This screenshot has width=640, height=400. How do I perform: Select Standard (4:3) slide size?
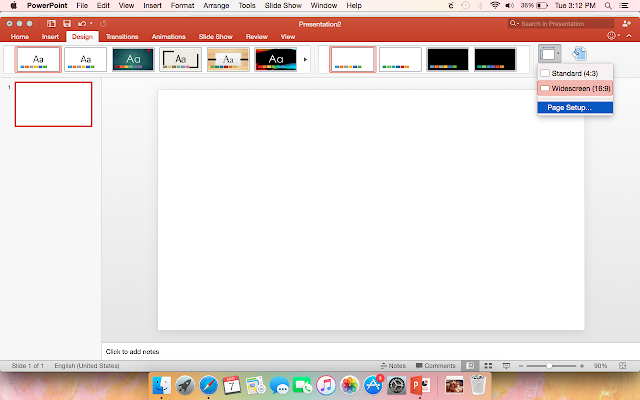point(575,73)
